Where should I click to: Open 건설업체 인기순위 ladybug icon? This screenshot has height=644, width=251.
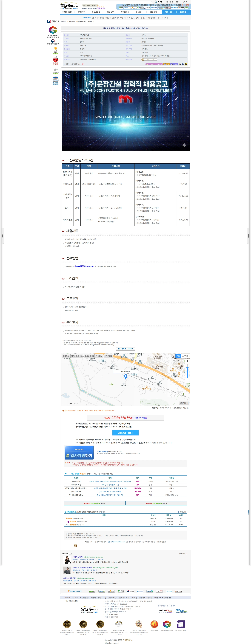[x=55, y=61]
